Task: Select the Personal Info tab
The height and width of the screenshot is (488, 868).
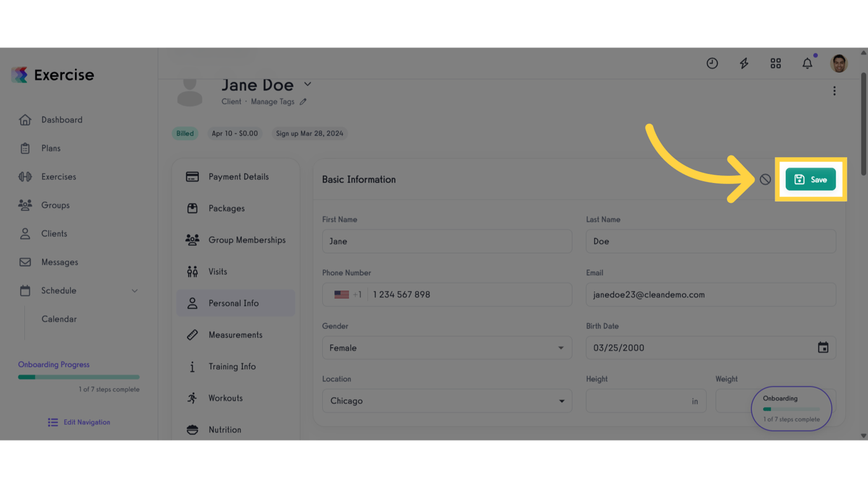Action: tap(236, 303)
